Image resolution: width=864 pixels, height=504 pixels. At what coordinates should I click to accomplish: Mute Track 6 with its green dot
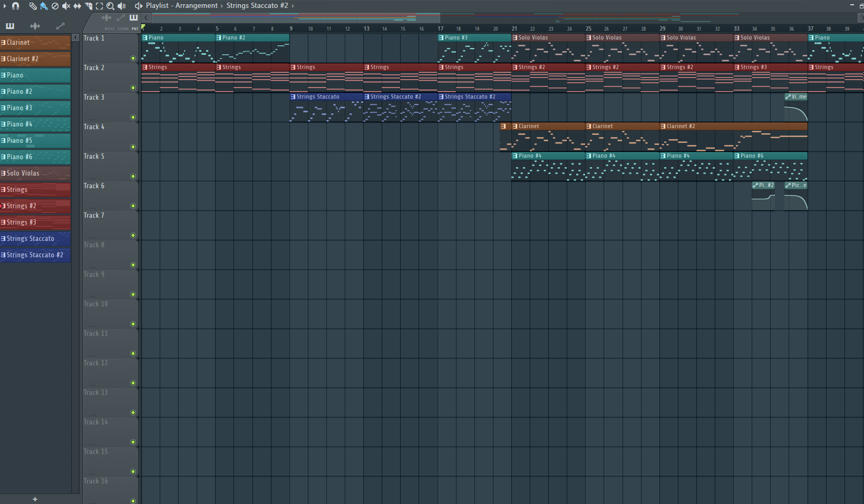tap(133, 206)
